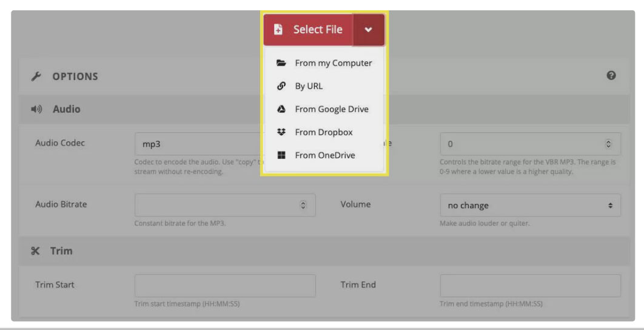The width and height of the screenshot is (644, 330).
Task: Select From Dropbox option
Action: coord(324,132)
